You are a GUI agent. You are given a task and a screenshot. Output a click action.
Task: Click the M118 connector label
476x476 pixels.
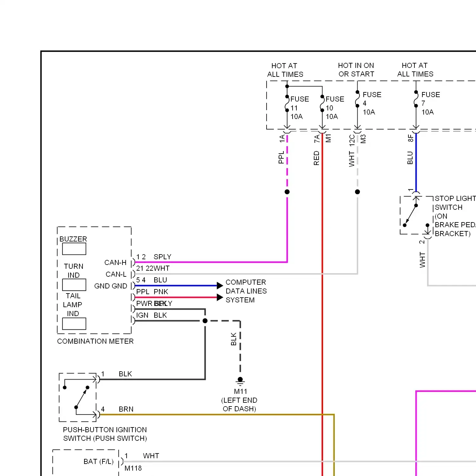pyautogui.click(x=133, y=468)
